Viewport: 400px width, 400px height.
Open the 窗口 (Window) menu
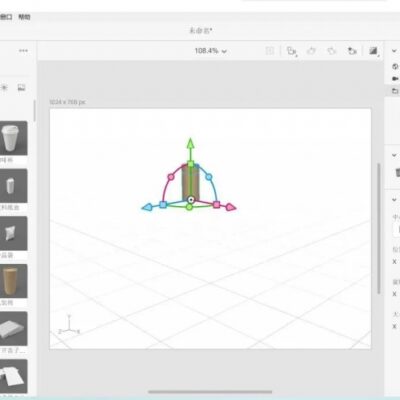point(6,17)
